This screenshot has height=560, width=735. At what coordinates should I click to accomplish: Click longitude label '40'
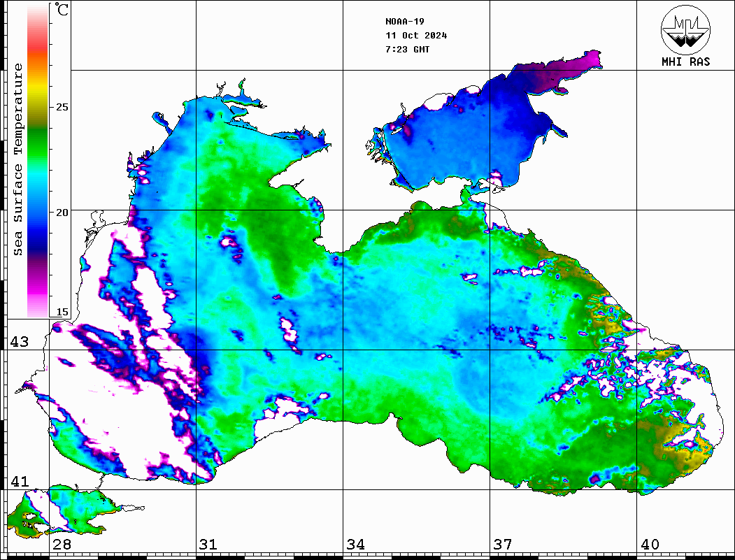(x=650, y=544)
